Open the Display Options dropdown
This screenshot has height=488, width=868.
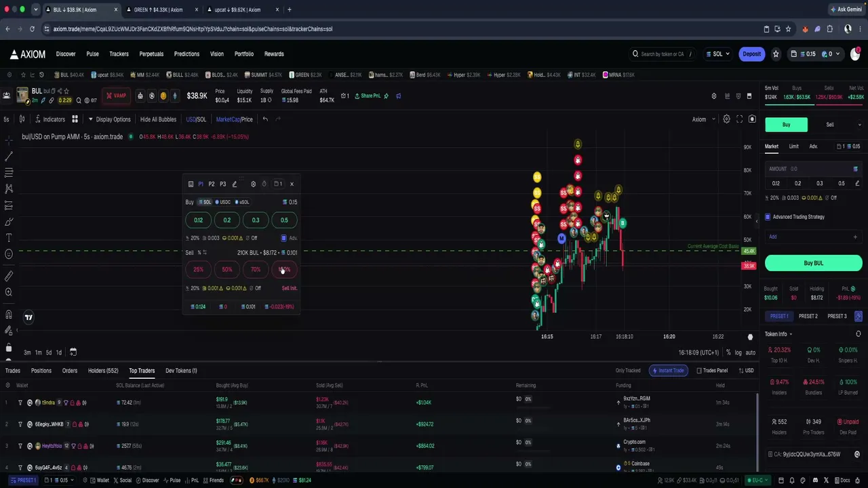tap(109, 119)
